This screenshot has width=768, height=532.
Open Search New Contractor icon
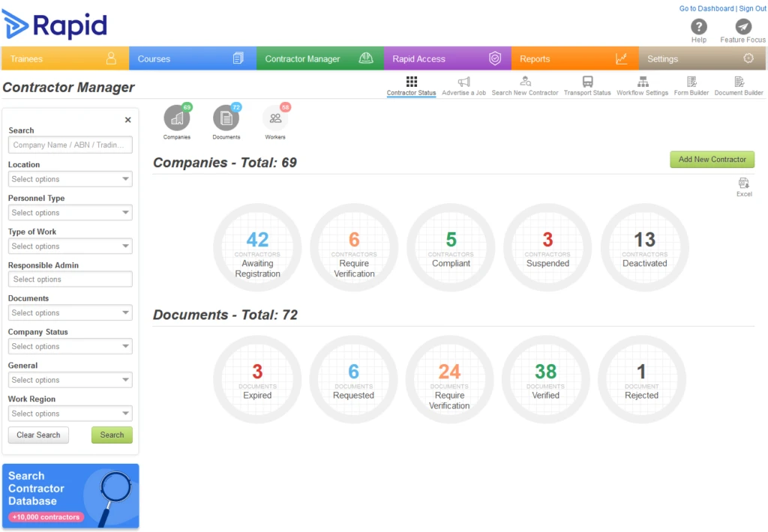pos(525,81)
